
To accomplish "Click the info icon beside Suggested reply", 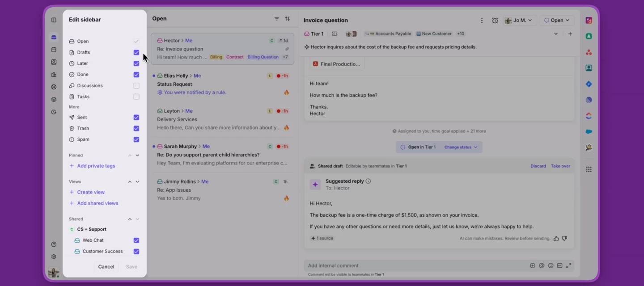I will tap(368, 181).
